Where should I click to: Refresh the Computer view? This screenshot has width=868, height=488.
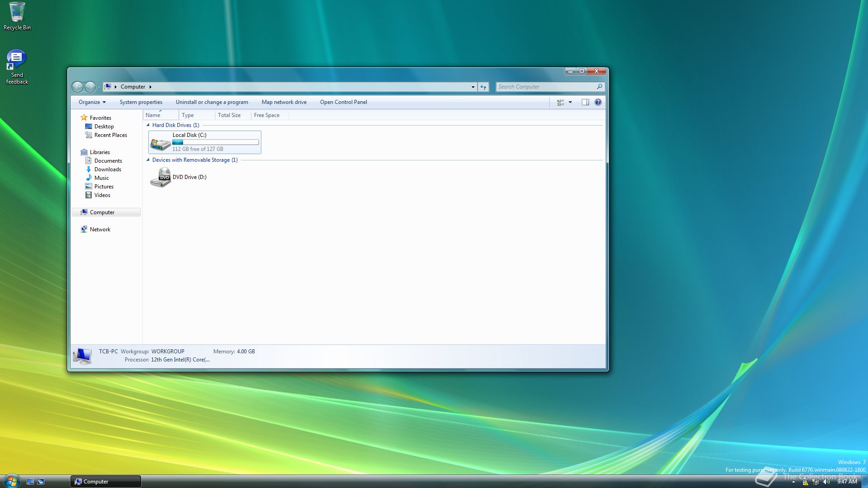(483, 87)
